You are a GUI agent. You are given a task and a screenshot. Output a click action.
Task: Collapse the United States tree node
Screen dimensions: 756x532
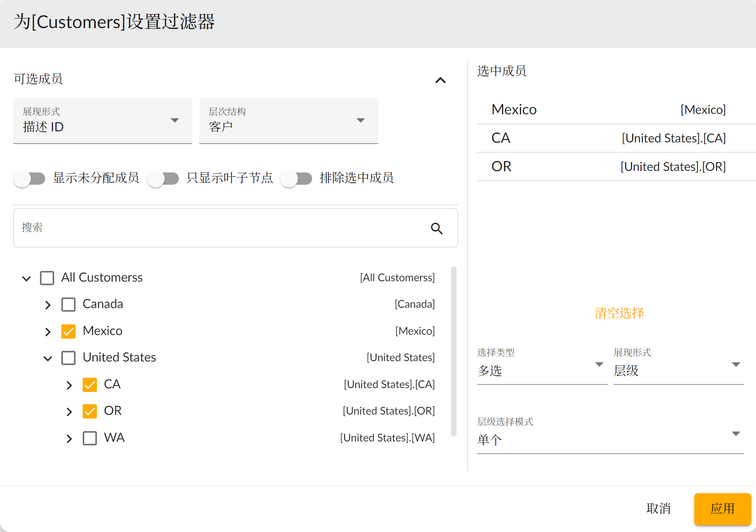coord(48,358)
